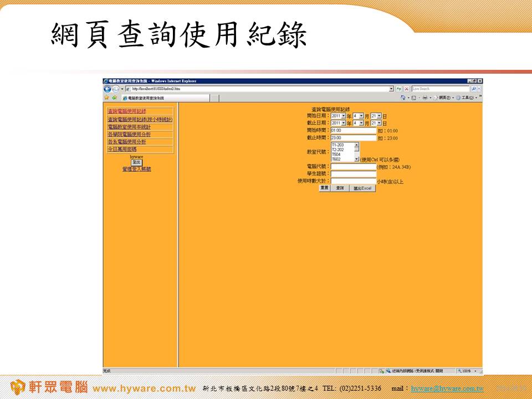
Task: Open the 網頁 (Page) menu
Action: (446, 98)
